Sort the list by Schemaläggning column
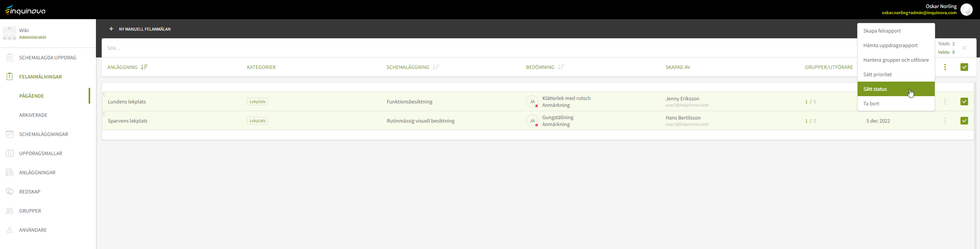 click(436, 67)
